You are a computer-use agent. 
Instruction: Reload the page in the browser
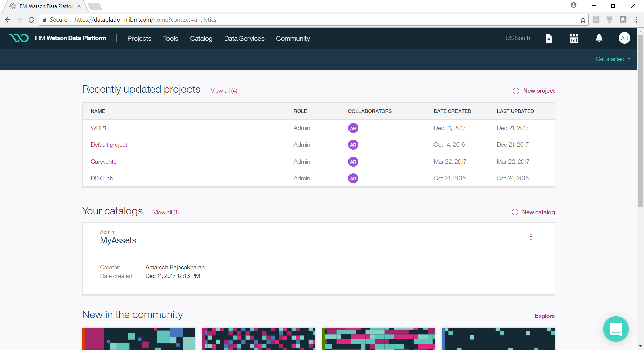click(x=31, y=20)
